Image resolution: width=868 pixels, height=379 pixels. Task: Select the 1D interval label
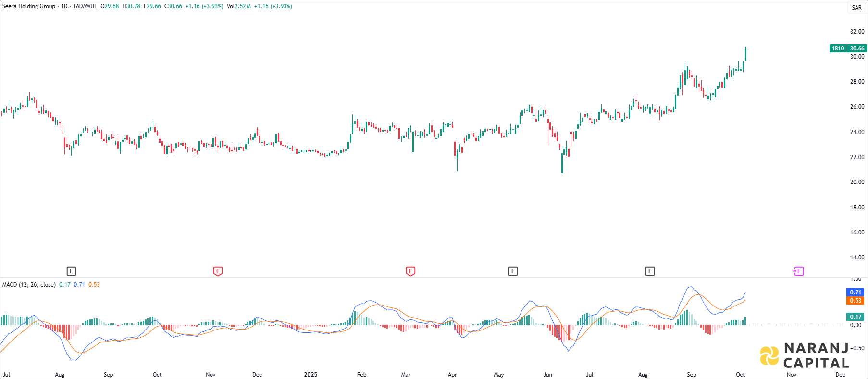[64, 6]
